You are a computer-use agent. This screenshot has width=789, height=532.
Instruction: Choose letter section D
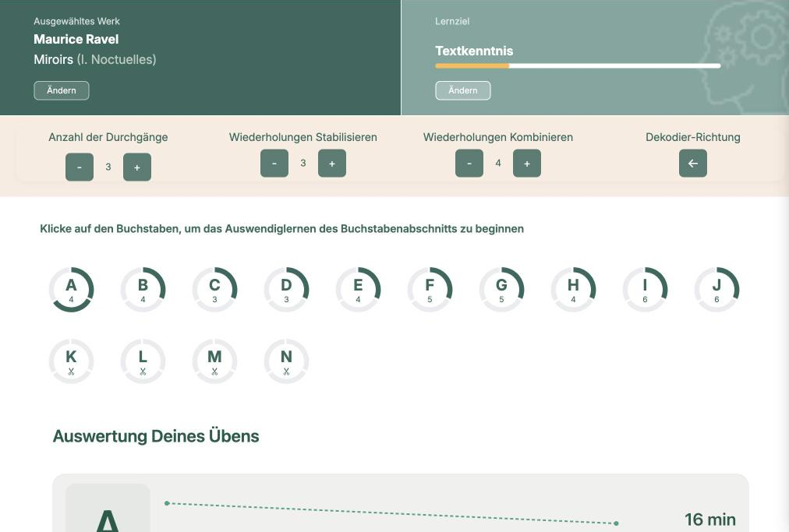[x=286, y=289]
